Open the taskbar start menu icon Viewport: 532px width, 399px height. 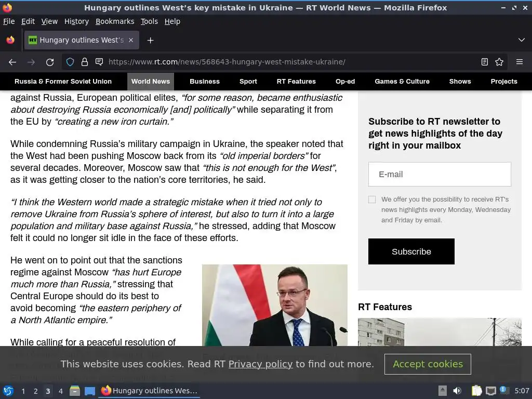[8, 391]
